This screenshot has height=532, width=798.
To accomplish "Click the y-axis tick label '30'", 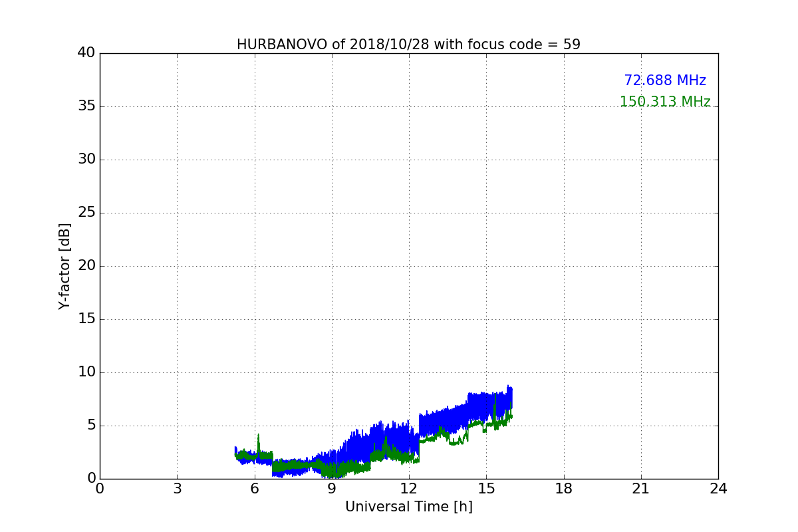I will pyautogui.click(x=86, y=160).
